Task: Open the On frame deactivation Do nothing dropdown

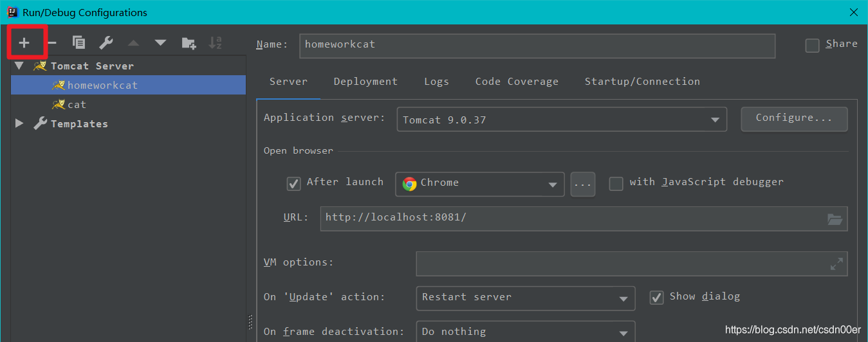Action: 526,332
